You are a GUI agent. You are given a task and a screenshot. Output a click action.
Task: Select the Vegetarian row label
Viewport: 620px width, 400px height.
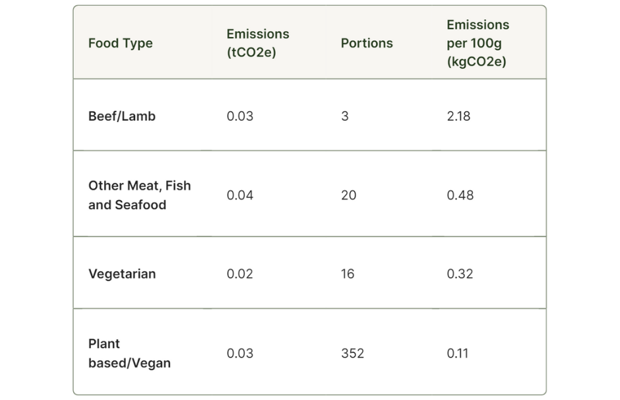pos(122,274)
